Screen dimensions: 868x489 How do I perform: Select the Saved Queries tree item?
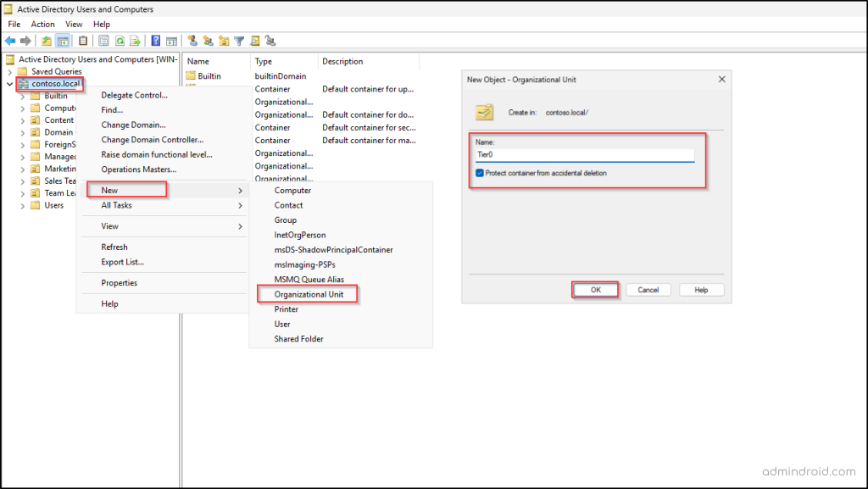(x=53, y=71)
